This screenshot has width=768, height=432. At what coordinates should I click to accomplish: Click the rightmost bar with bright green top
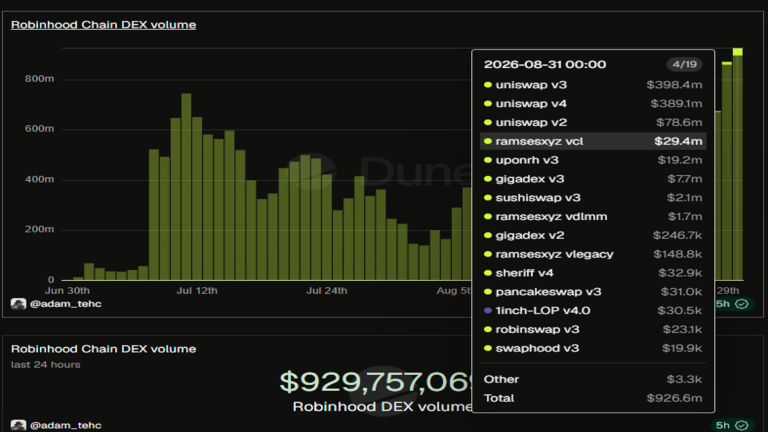tap(738, 164)
